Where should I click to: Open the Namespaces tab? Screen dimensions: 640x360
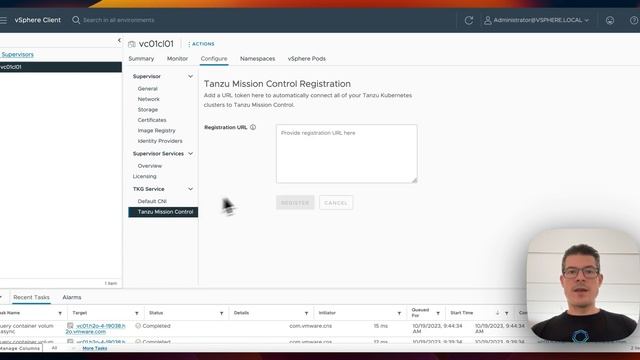point(258,59)
